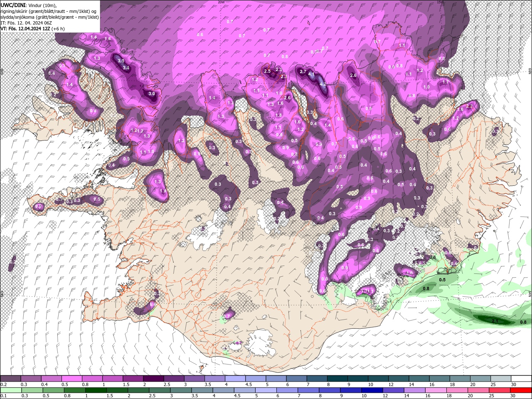Click the 2.2 snowfall value on the map
This screenshot has width=532, height=399.
pyautogui.click(x=469, y=106)
